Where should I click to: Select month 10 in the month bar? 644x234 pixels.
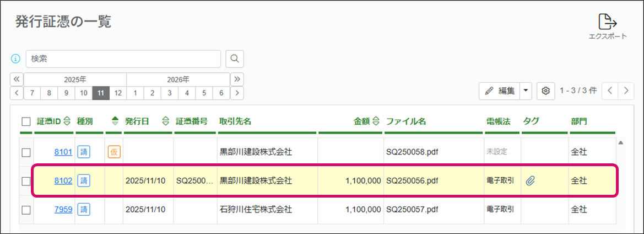coord(83,93)
